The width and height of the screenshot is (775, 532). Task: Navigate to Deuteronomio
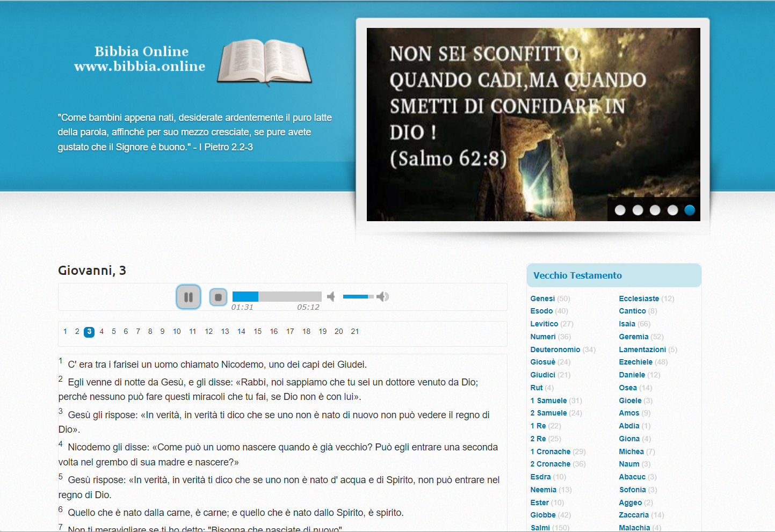pos(555,349)
